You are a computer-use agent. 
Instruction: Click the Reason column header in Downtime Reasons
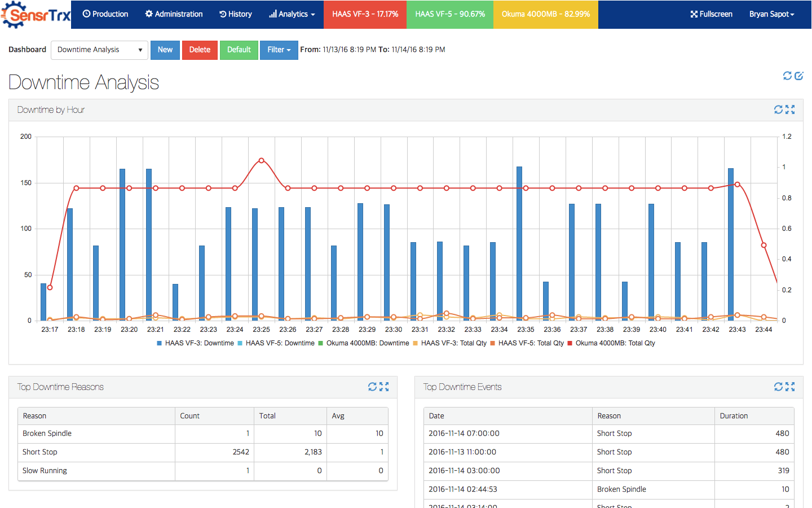point(96,416)
